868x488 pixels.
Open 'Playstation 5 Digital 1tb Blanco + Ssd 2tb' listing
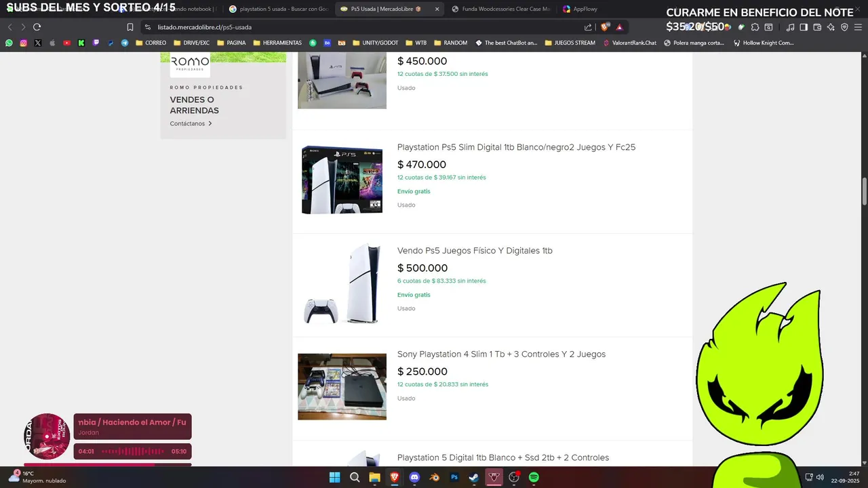tap(503, 457)
